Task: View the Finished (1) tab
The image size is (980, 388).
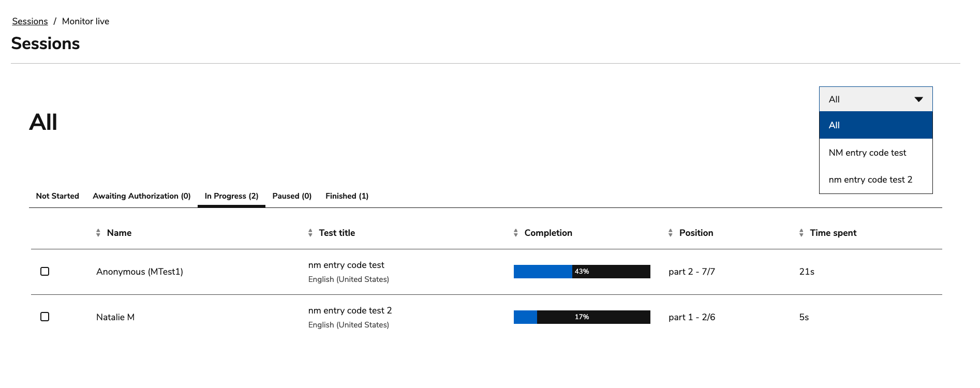Action: [347, 196]
